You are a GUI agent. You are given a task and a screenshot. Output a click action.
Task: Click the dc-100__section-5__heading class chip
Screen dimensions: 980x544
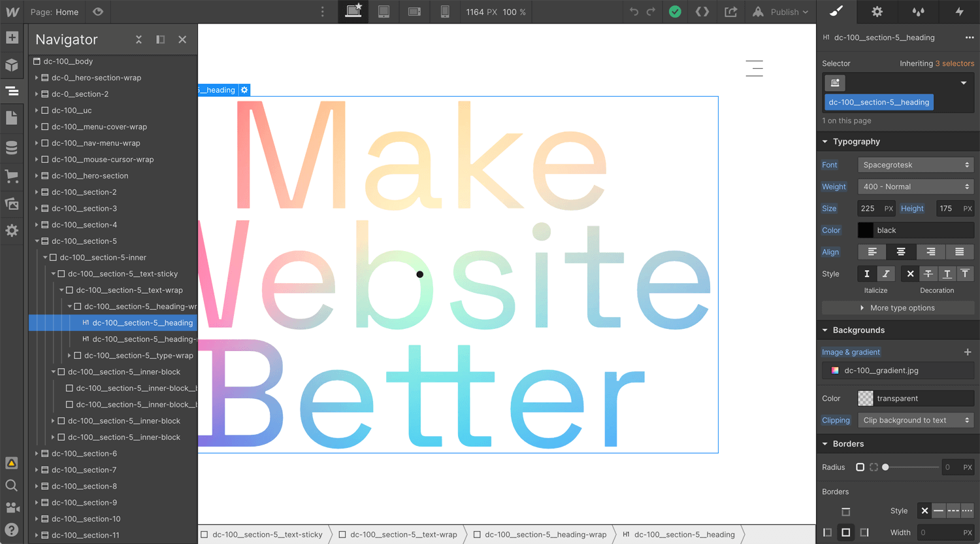[879, 102]
